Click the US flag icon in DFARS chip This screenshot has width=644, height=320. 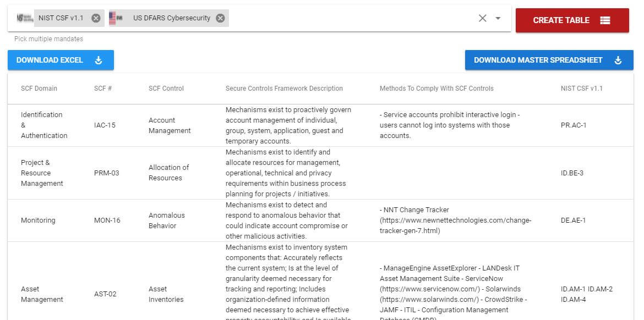click(x=116, y=18)
